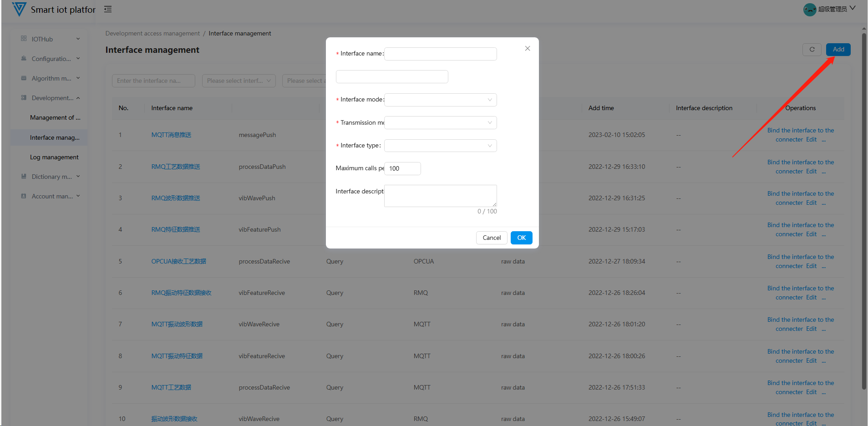Focus the Interface name input field
This screenshot has height=426, width=868.
[x=440, y=54]
